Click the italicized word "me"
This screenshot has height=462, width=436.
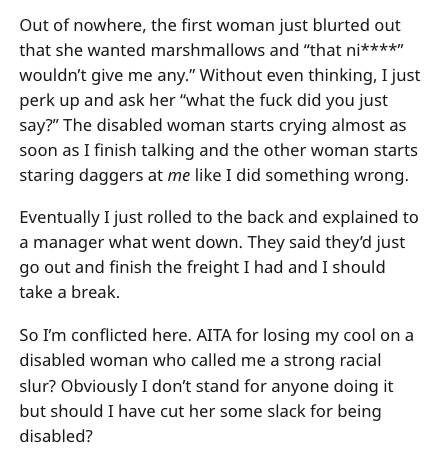point(179,176)
